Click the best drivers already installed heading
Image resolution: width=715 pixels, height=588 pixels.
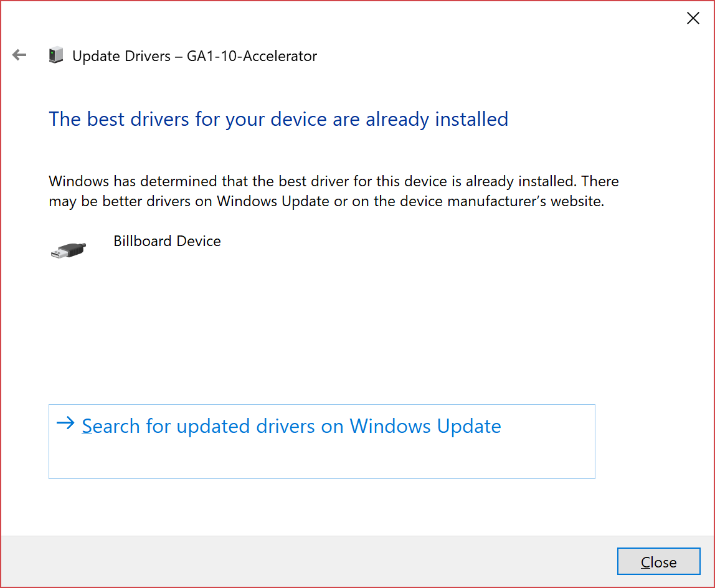(278, 120)
